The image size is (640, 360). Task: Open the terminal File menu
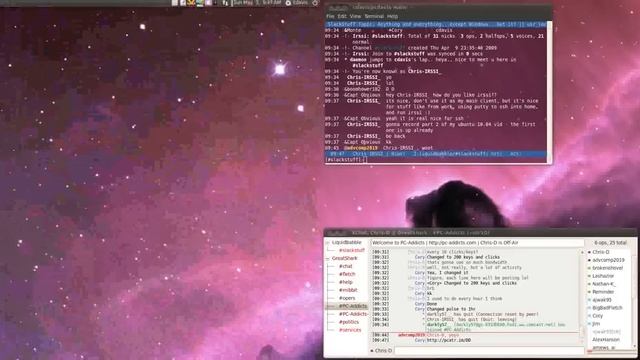tap(330, 16)
